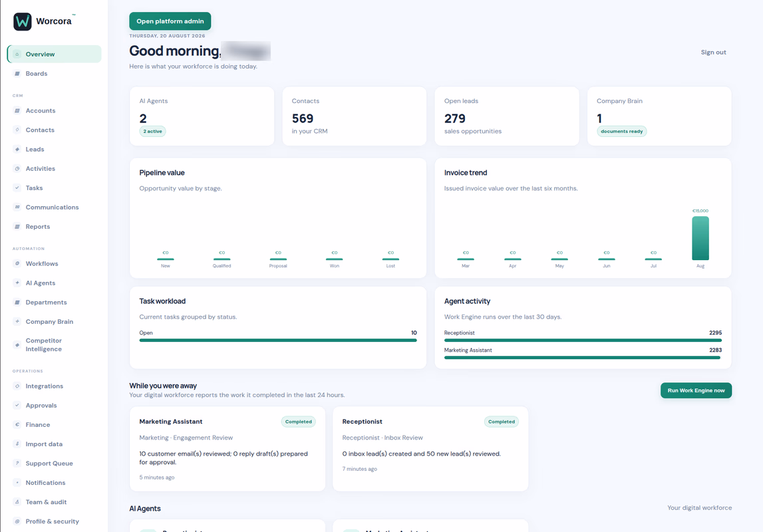Click the AI Agents sparkle icon in sidebar

(17, 283)
